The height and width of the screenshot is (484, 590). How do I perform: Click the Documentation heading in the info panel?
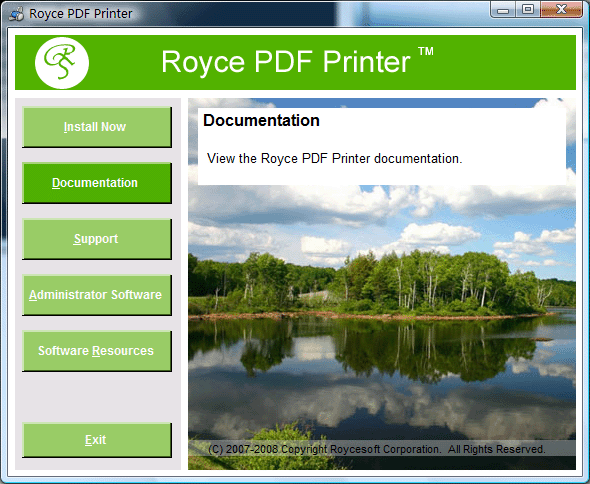(261, 120)
